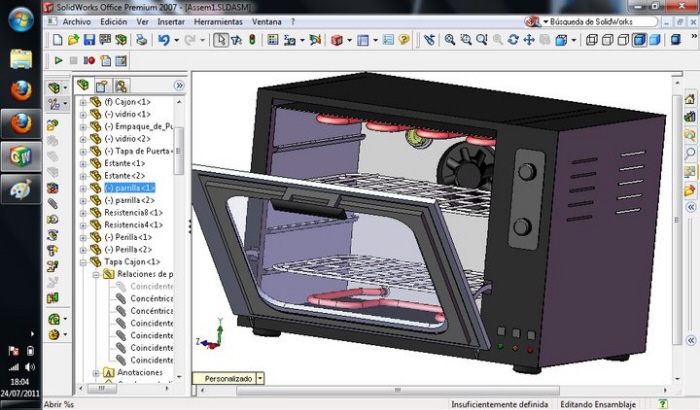Open the Herramientas menu
700x410 pixels.
coord(218,21)
